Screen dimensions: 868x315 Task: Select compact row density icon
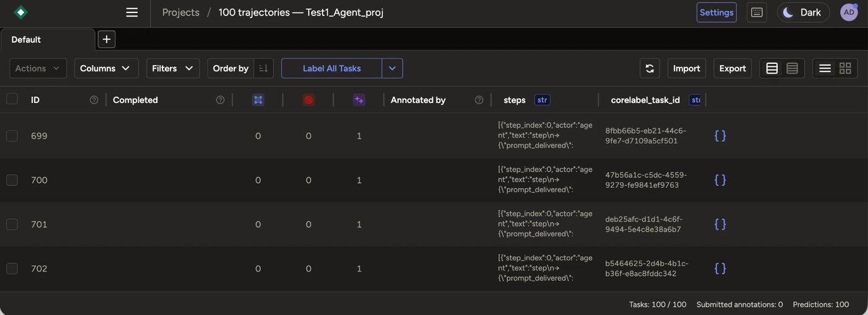(x=792, y=68)
